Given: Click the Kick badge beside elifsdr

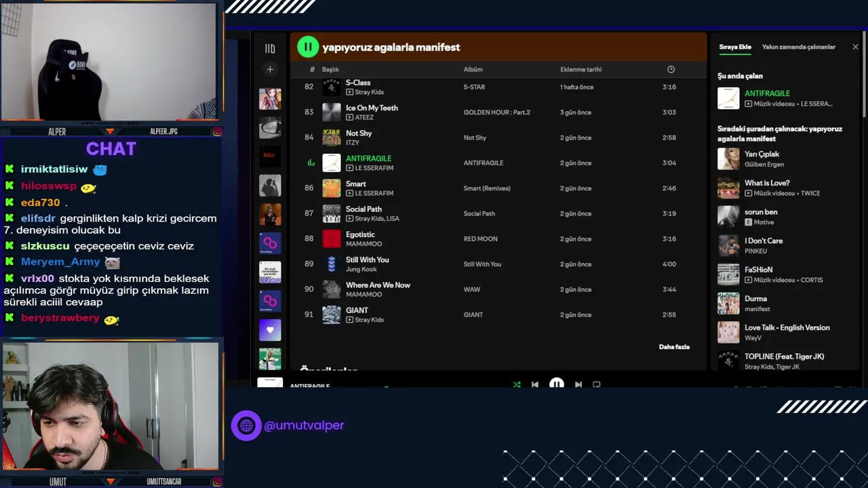Looking at the screenshot, I should (9, 218).
